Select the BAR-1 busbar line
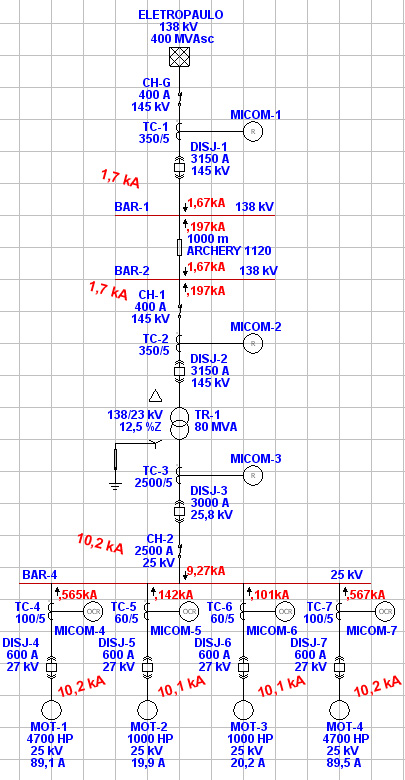The height and width of the screenshot is (780, 405). click(x=195, y=215)
